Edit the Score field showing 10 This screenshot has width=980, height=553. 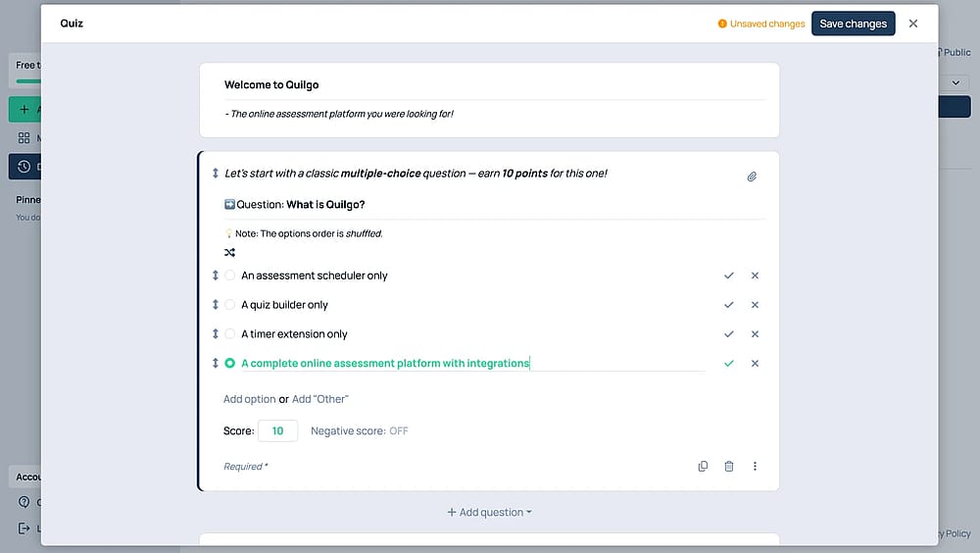[277, 431]
